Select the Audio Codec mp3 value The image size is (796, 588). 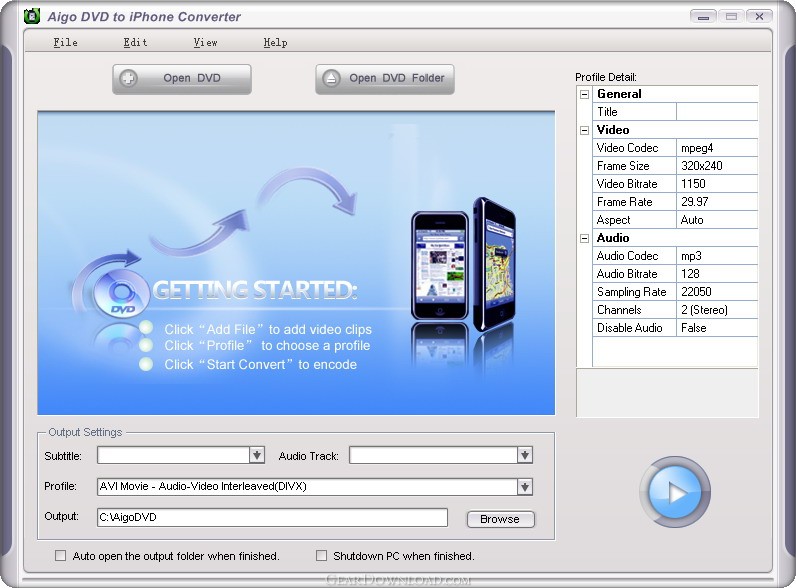pyautogui.click(x=717, y=256)
